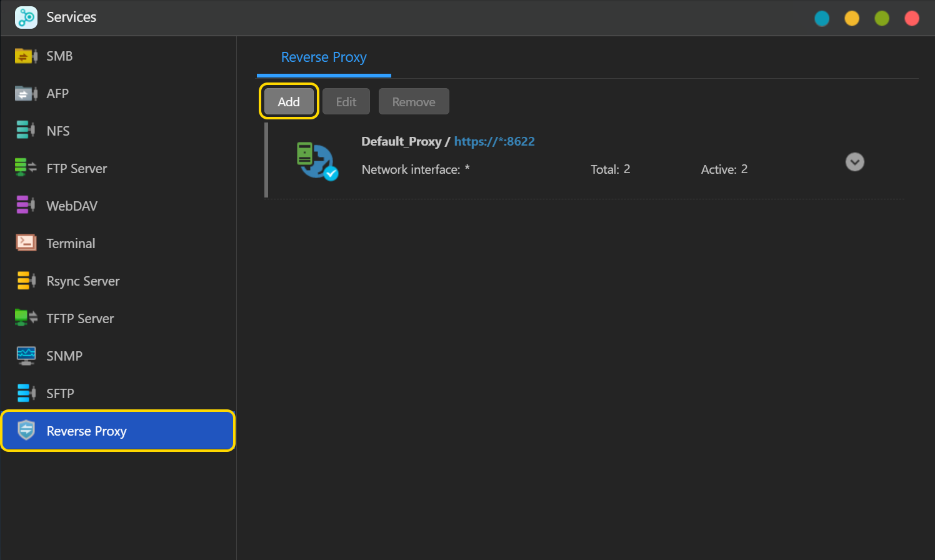
Task: Click the Services window title
Action: click(x=71, y=17)
